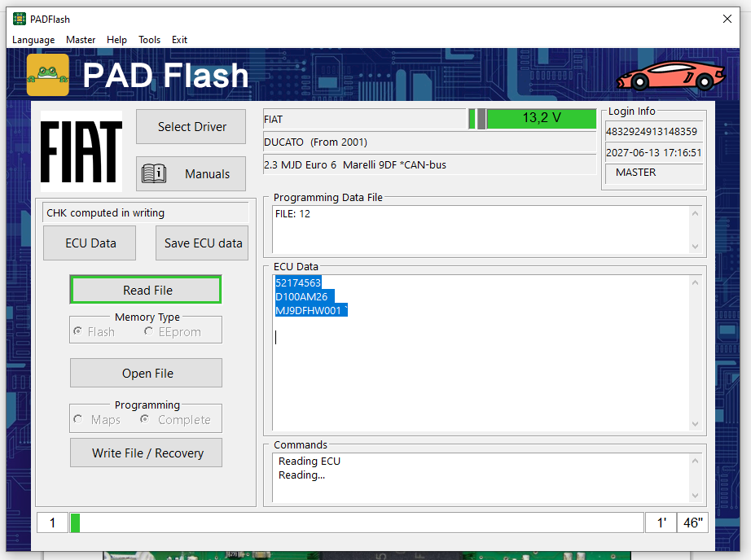Click up arrow of Programming Data File scrollbar
The image size is (751, 560).
(696, 213)
